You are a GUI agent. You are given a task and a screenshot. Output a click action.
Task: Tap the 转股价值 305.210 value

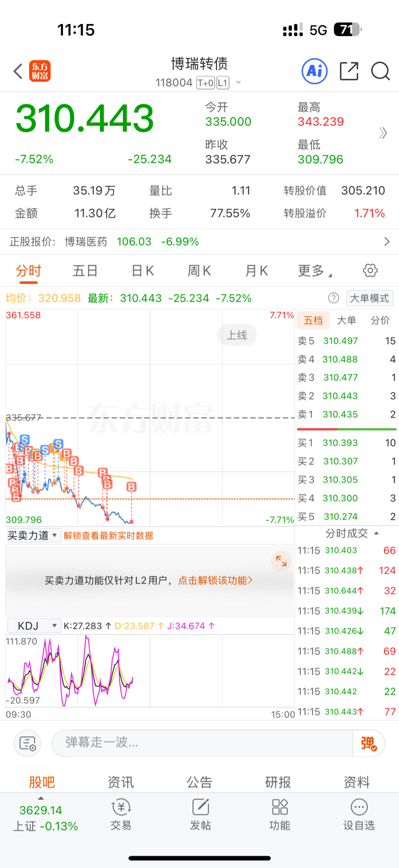click(x=363, y=191)
